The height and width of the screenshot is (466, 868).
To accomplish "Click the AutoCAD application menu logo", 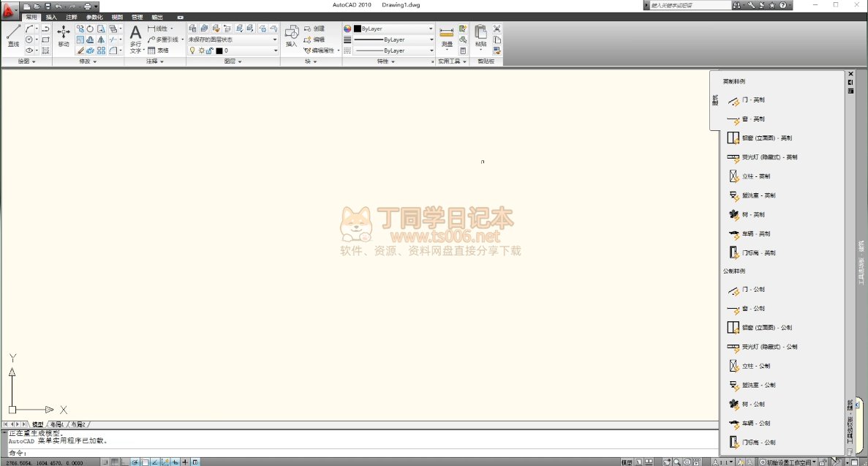I will tap(9, 10).
